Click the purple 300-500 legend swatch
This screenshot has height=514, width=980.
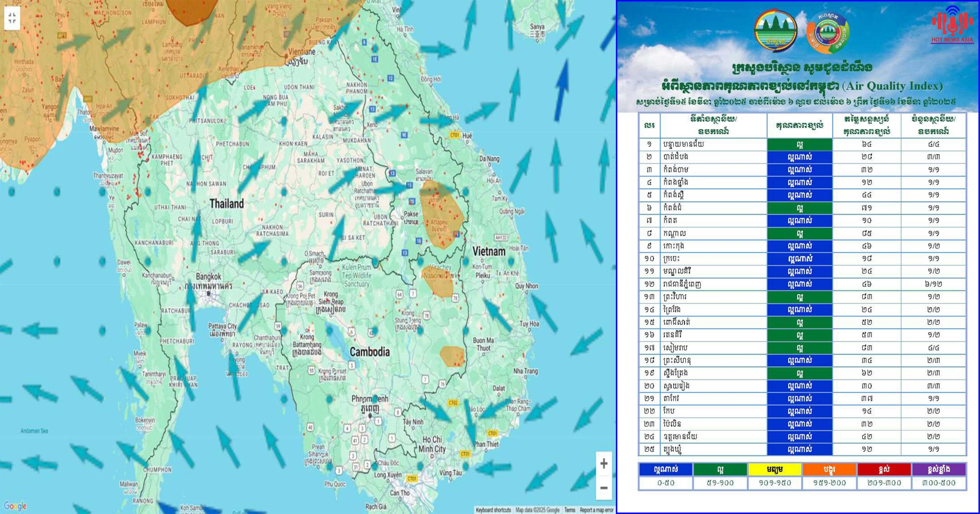click(x=939, y=469)
